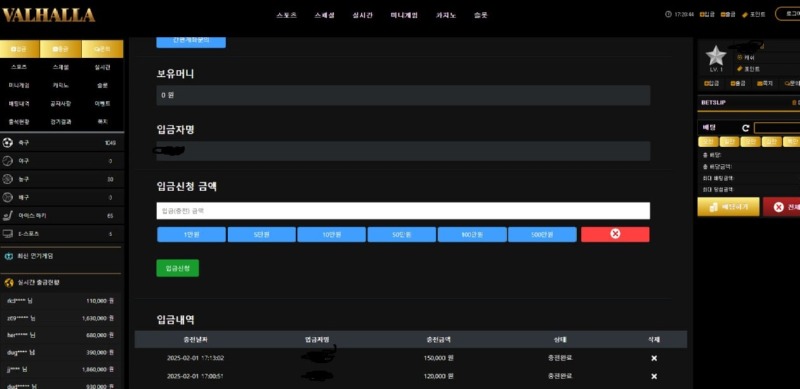This screenshot has width=800, height=389.
Task: Open 카지노 in the top navigation
Action: click(446, 15)
